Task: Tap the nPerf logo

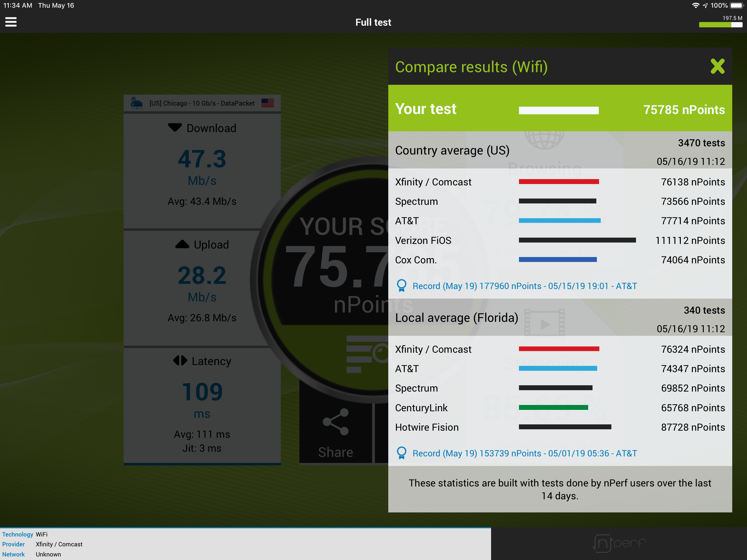Action: [x=619, y=543]
